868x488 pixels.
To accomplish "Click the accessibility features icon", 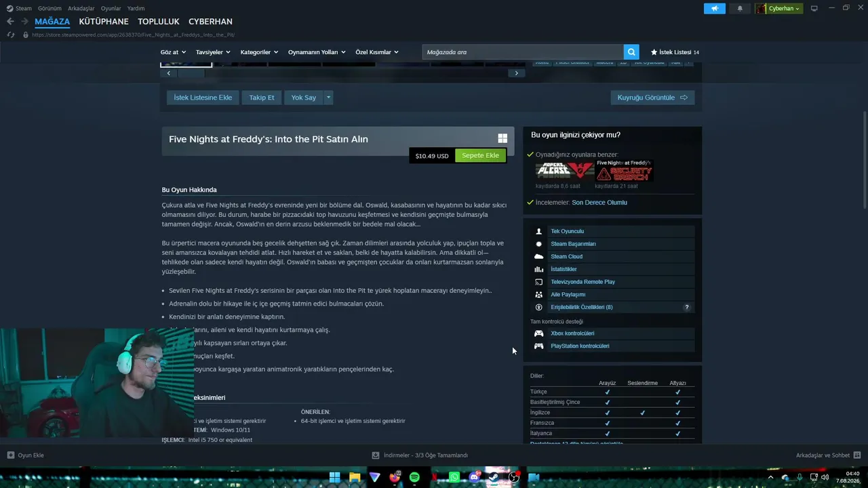I will click(538, 307).
